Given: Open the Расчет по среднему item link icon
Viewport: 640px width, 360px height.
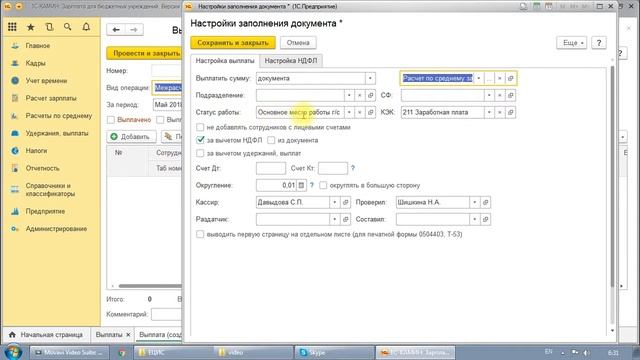Looking at the screenshot, I should [510, 78].
